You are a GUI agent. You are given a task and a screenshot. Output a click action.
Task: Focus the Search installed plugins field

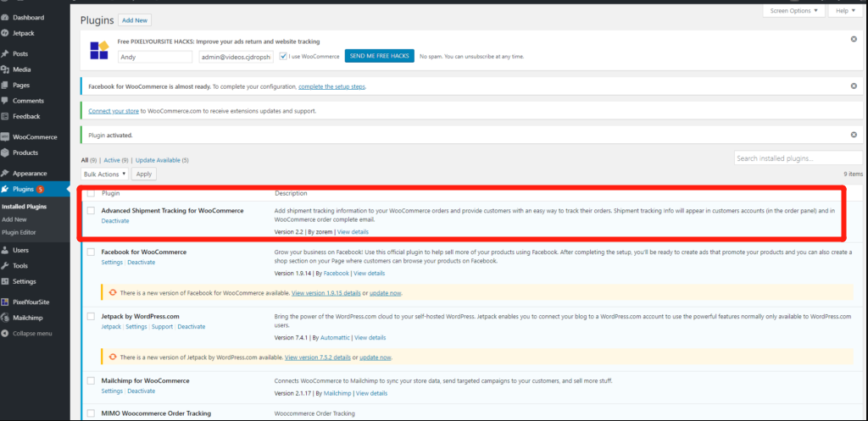click(798, 158)
